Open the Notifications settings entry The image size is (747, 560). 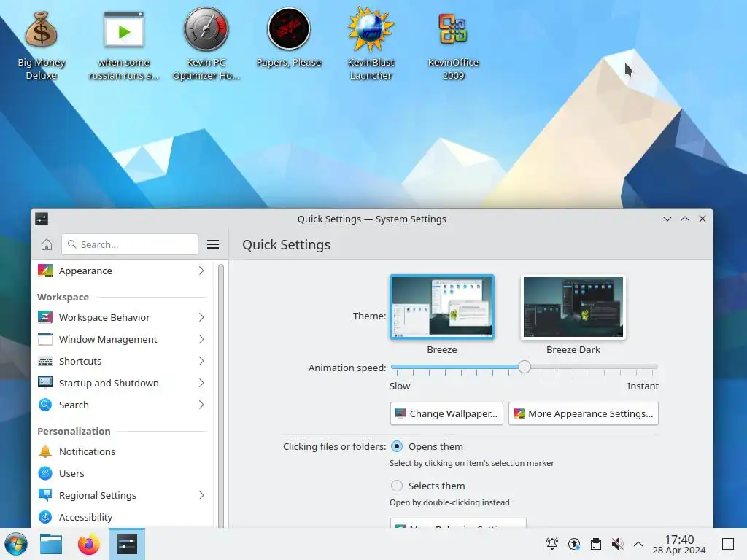click(x=123, y=451)
